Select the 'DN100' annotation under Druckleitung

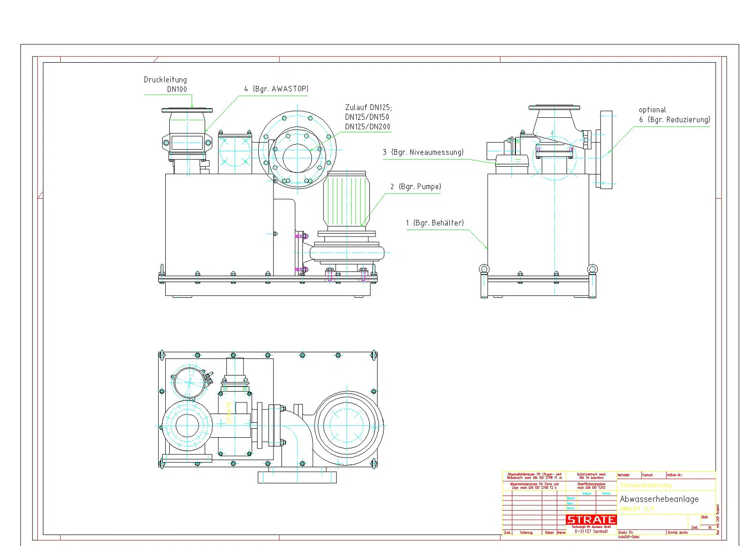tap(177, 89)
